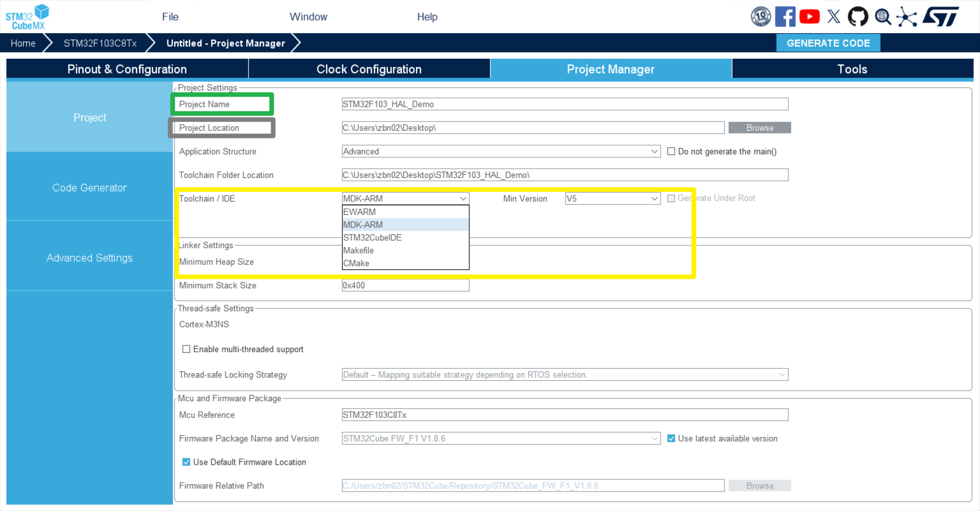Switch to Pinout & Configuration tab
The image size is (980, 511).
(127, 69)
